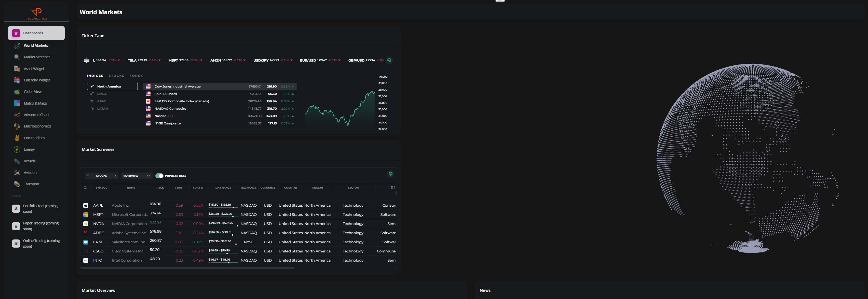Switch to the Forex tab
Image resolution: width=868 pixels, height=299 pixels.
click(x=136, y=76)
